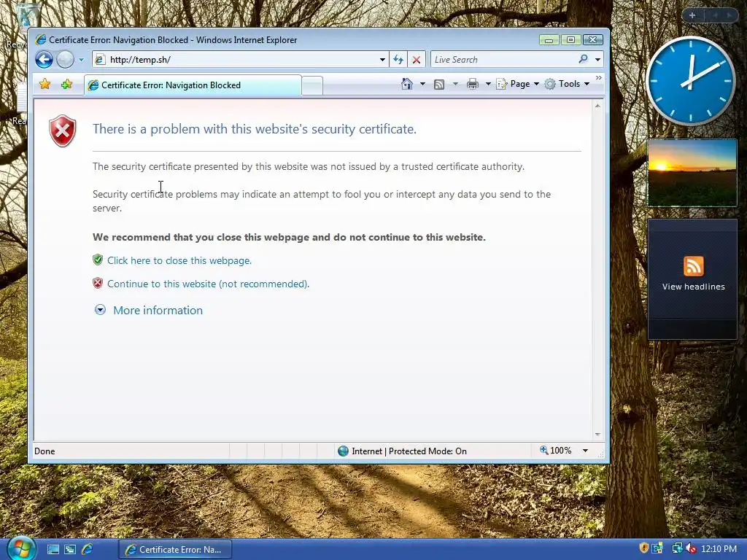This screenshot has height=560, width=747.
Task: Select the Certificate Error taskbar button
Action: 175,549
